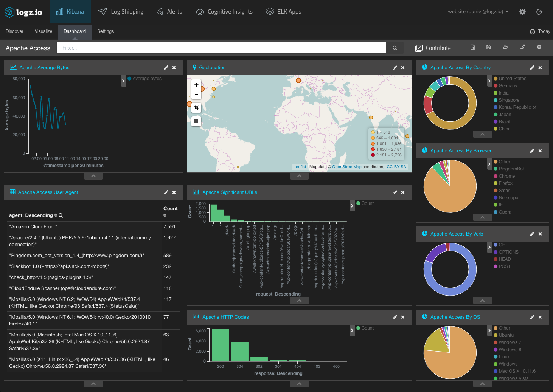Image resolution: width=553 pixels, height=392 pixels.
Task: Open the website account dropdown
Action: pyautogui.click(x=478, y=12)
